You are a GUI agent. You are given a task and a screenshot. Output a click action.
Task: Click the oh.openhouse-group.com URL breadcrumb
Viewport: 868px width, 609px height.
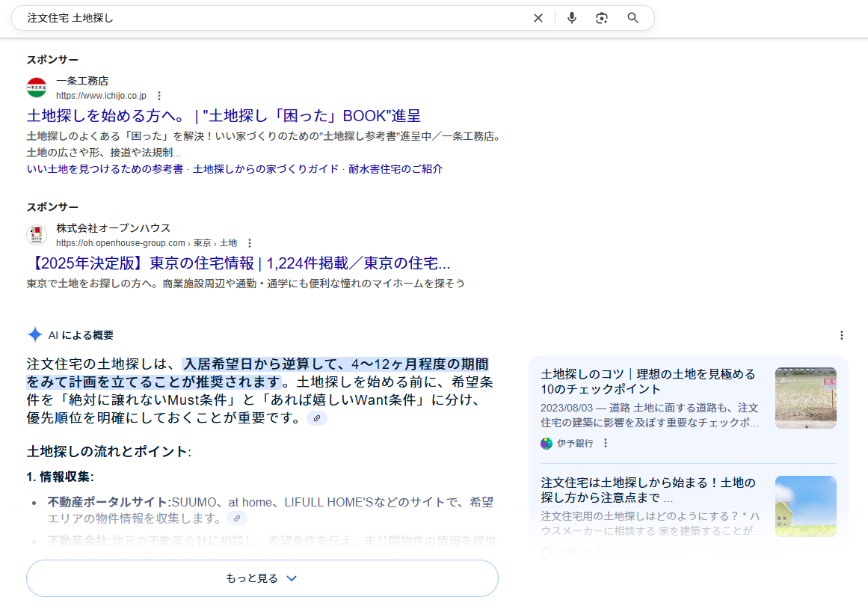147,243
